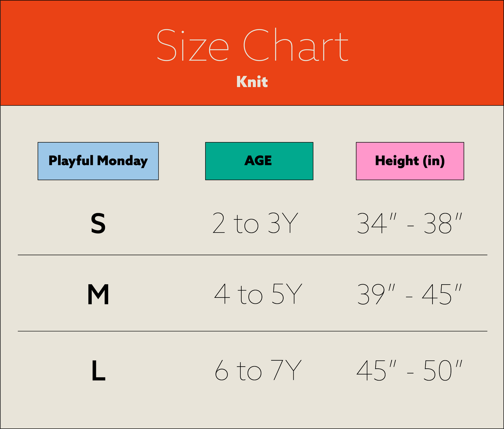504x429 pixels.
Task: Click the divider line between M and L rows
Action: pos(252,331)
